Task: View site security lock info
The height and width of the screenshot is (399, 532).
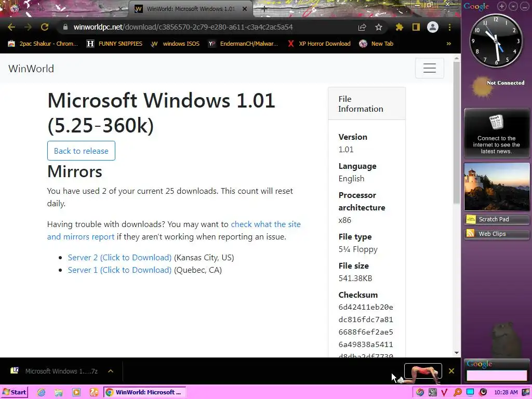Action: pyautogui.click(x=65, y=27)
